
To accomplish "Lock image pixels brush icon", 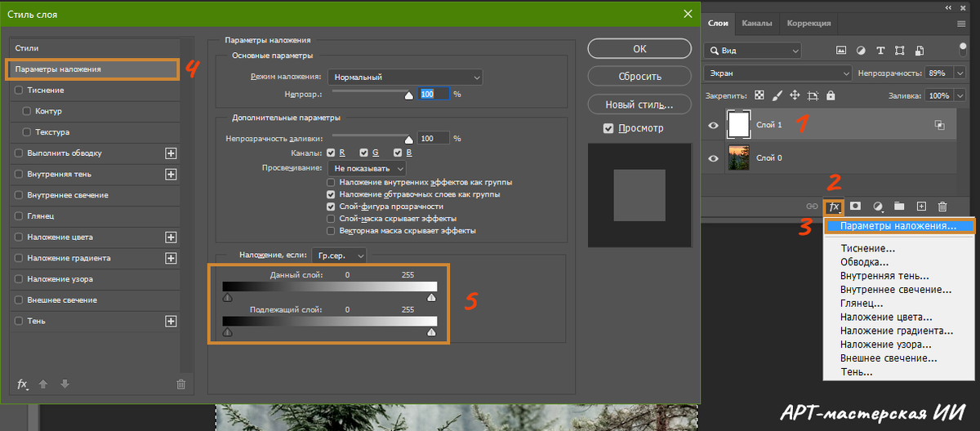I will (x=777, y=96).
